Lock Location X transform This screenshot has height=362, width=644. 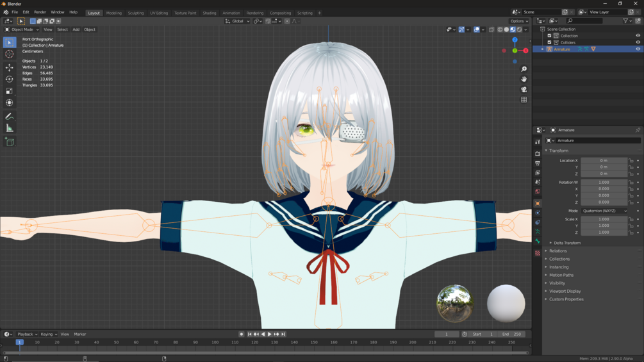coord(631,160)
